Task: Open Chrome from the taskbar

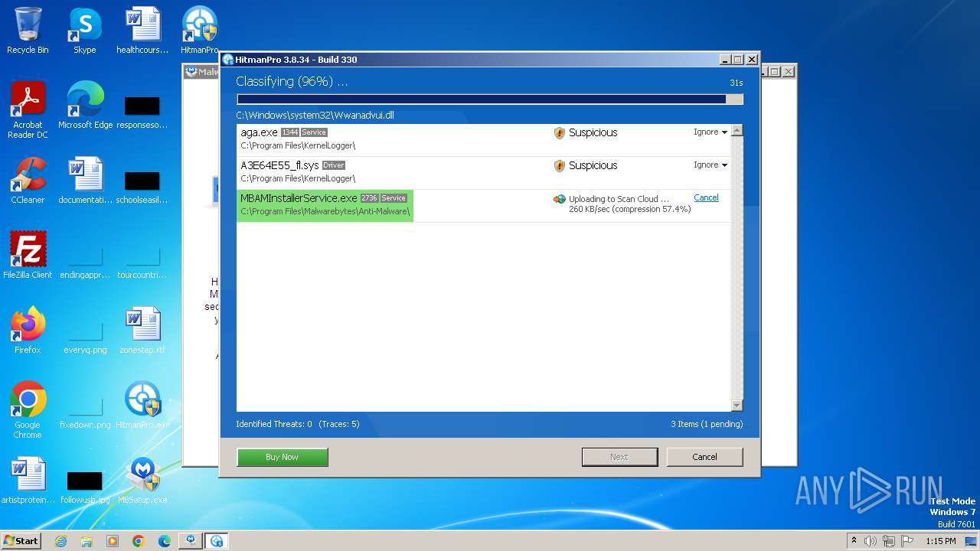Action: pos(139,541)
